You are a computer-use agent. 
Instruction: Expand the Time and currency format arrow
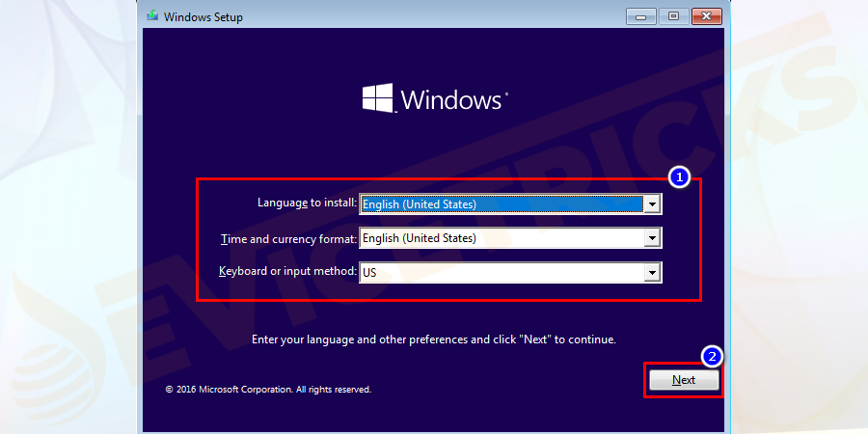click(653, 238)
